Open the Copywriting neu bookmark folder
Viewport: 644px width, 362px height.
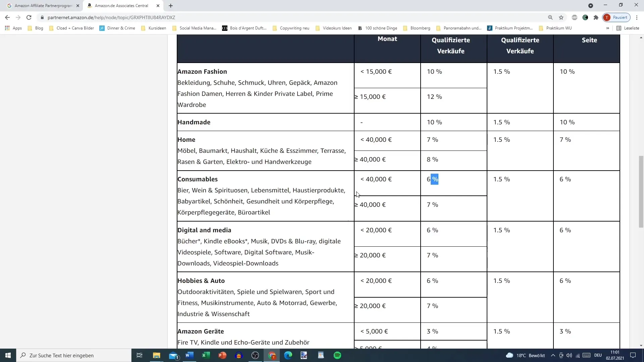[291, 28]
